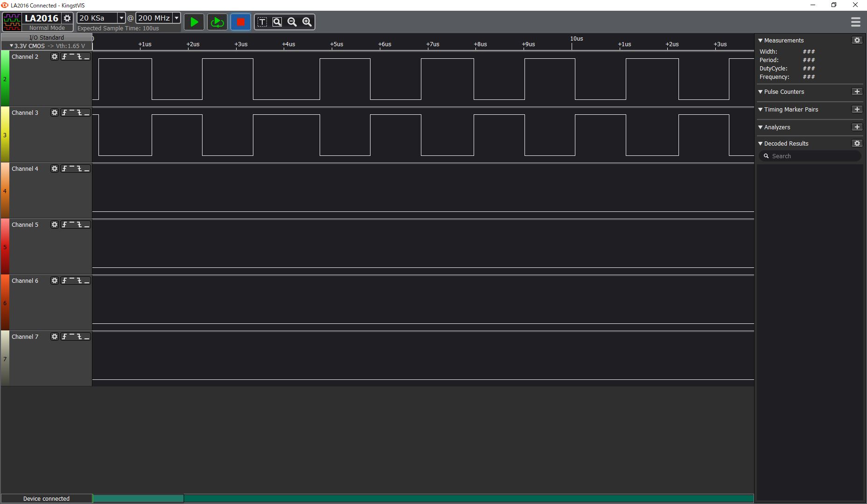867x504 pixels.
Task: Click the KingstVIS waveform logo icon
Action: click(x=12, y=22)
